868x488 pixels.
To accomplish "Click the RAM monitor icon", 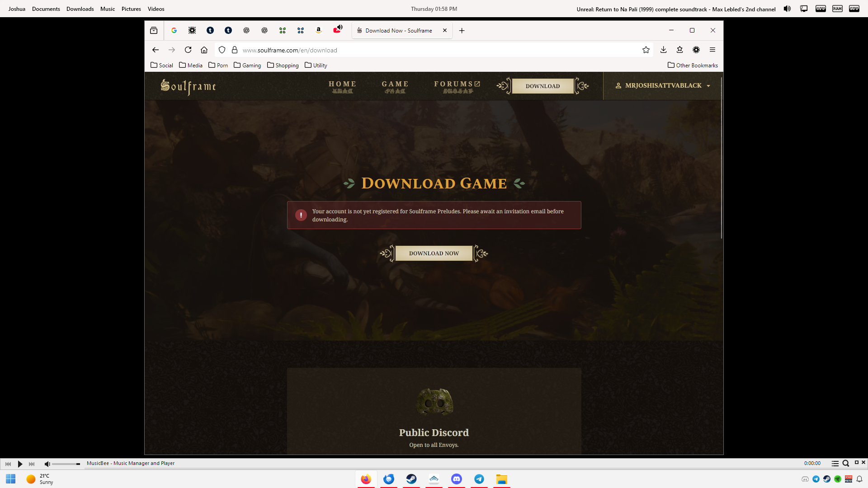I will tap(837, 9).
